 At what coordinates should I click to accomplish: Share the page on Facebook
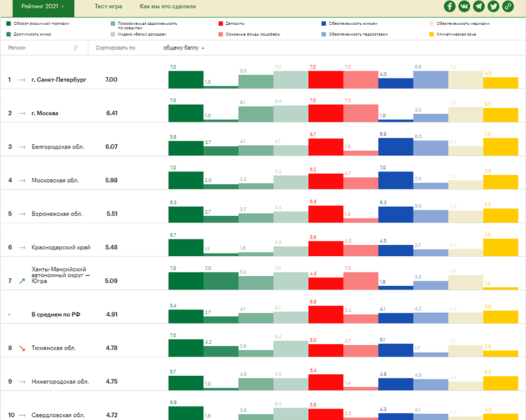[x=450, y=6]
